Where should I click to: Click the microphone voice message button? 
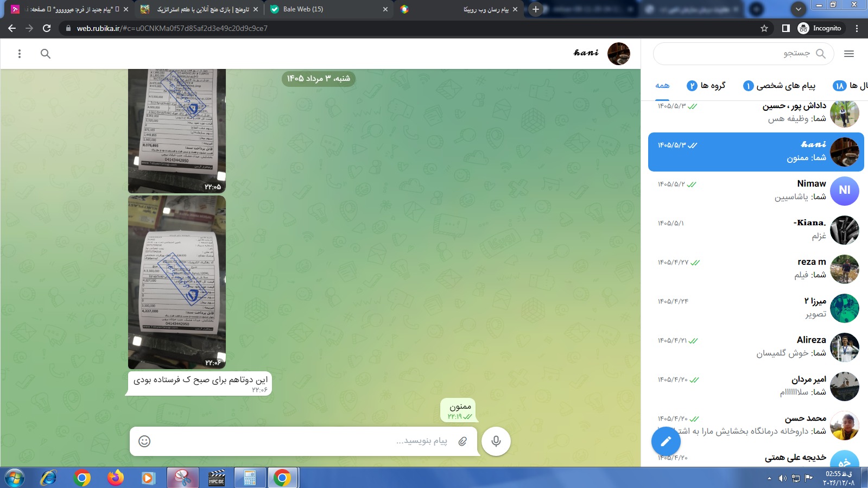point(496,441)
